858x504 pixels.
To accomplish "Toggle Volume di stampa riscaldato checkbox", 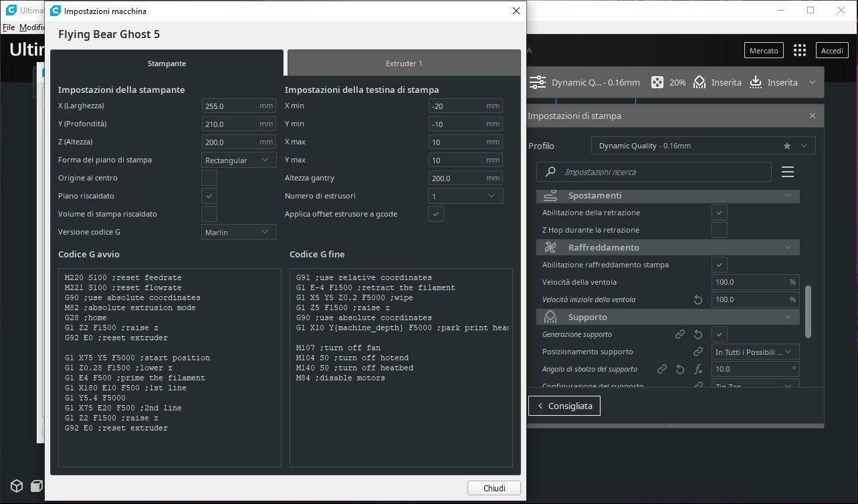I will click(x=209, y=214).
